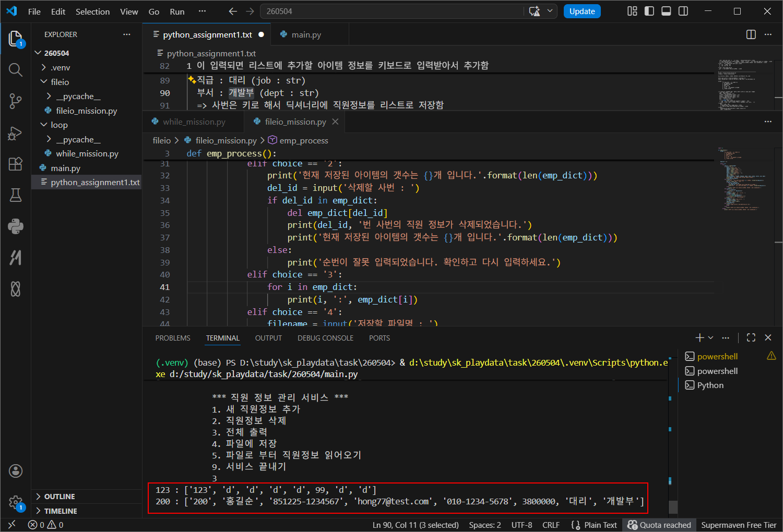Click emp_process in the breadcrumb
The image size is (783, 532).
303,140
